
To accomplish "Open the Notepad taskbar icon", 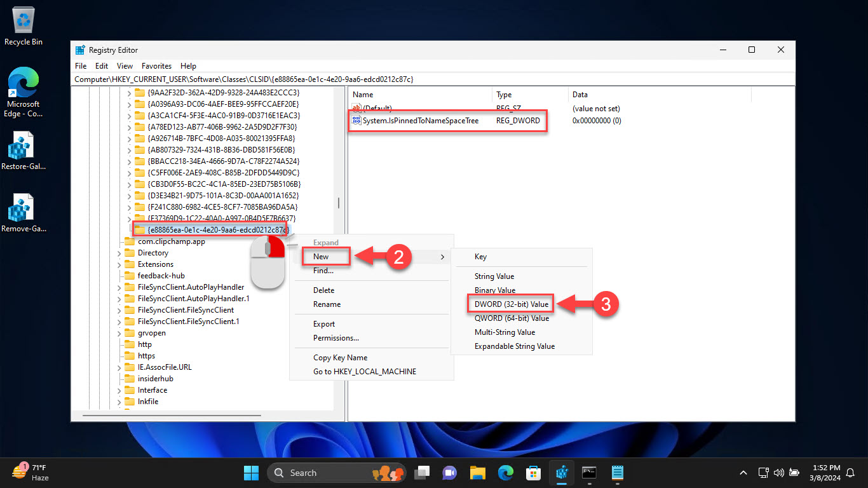I will click(x=618, y=473).
